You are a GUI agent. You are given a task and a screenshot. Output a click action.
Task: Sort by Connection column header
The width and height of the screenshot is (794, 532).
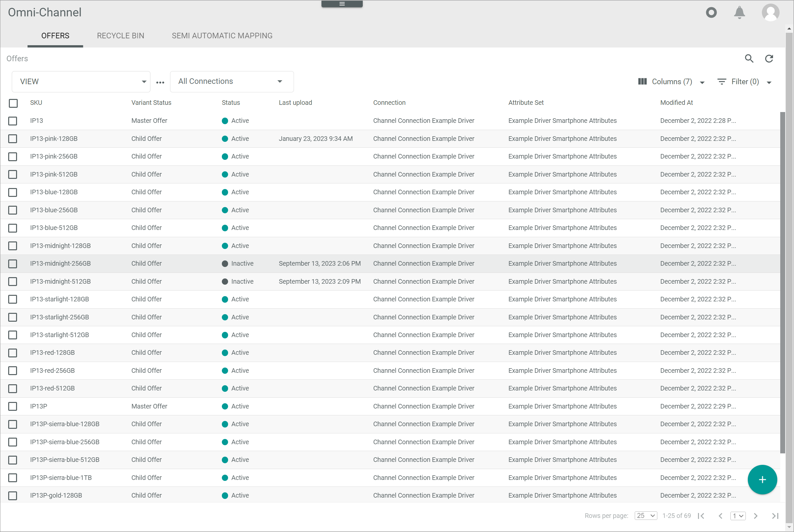point(389,103)
